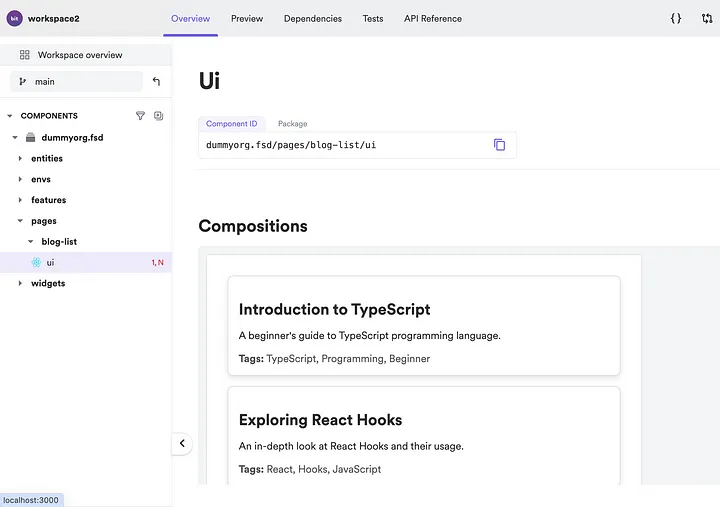Collapse the pages folder
The width and height of the screenshot is (720, 507).
click(20, 221)
